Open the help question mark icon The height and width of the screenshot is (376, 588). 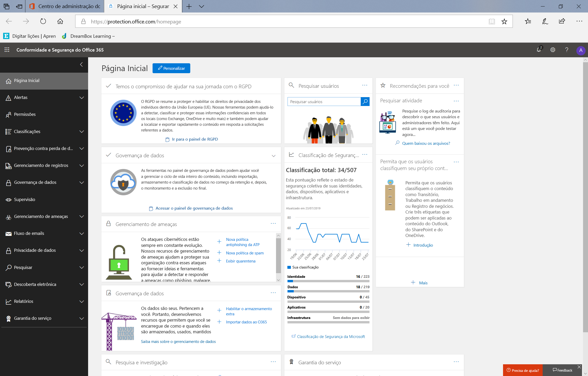click(567, 50)
